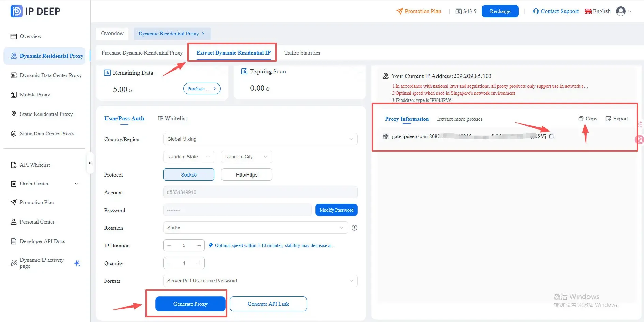Click the copy icon beside the proxy address
Image resolution: width=644 pixels, height=322 pixels.
coord(552,136)
